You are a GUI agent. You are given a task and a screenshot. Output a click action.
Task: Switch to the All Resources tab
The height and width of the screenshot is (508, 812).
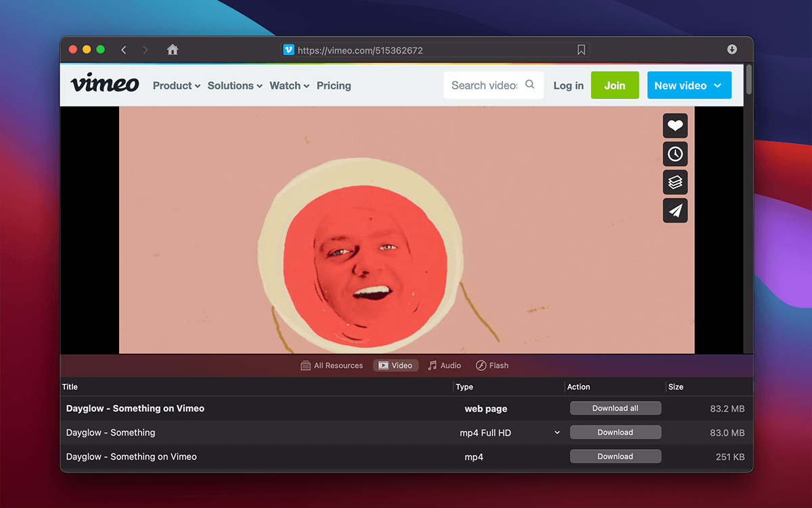pos(332,366)
